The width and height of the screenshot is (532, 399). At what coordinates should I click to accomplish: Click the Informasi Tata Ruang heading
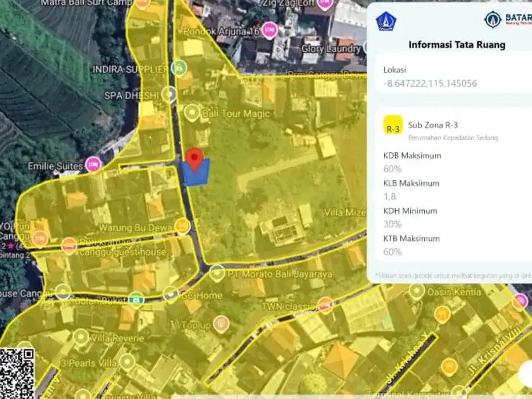point(457,45)
